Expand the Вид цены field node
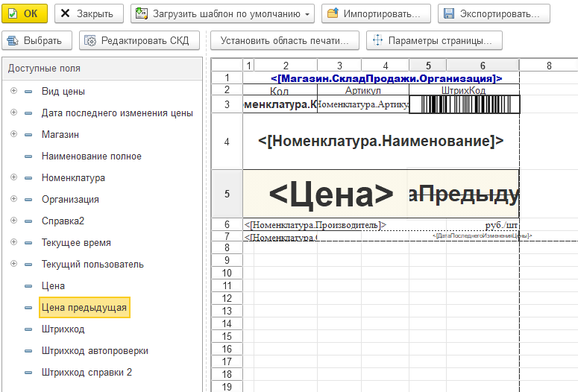This screenshot has width=578, height=392. (13, 92)
